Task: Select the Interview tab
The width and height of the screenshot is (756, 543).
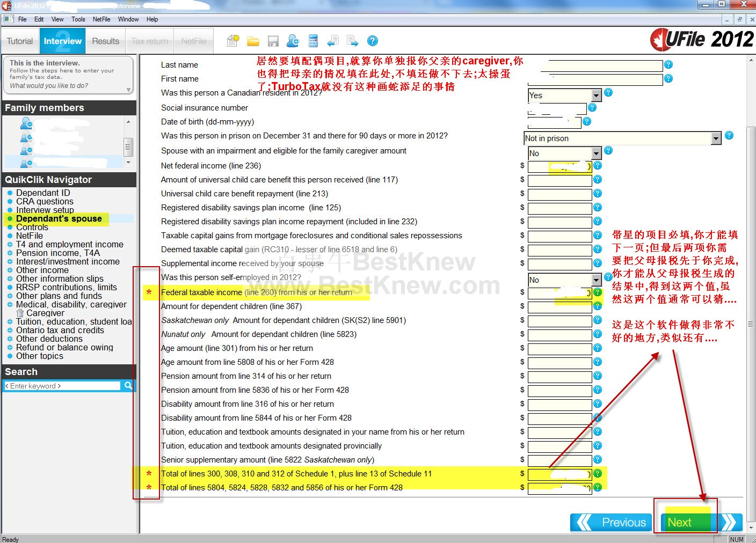Action: click(x=63, y=41)
